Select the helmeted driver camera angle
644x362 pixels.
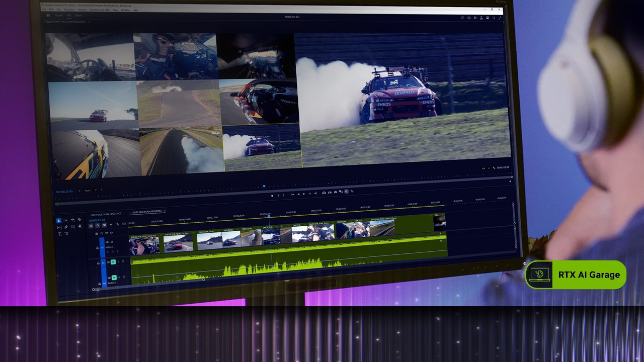[176, 55]
